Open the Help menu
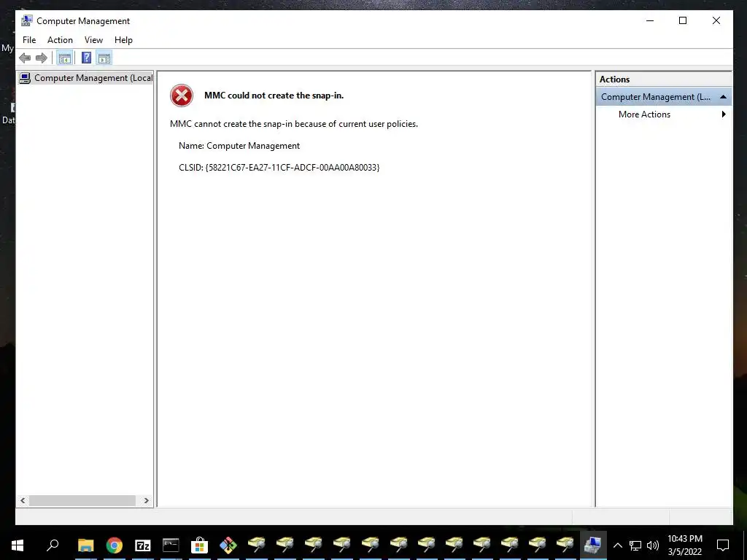Viewport: 747px width, 560px height. pyautogui.click(x=123, y=40)
